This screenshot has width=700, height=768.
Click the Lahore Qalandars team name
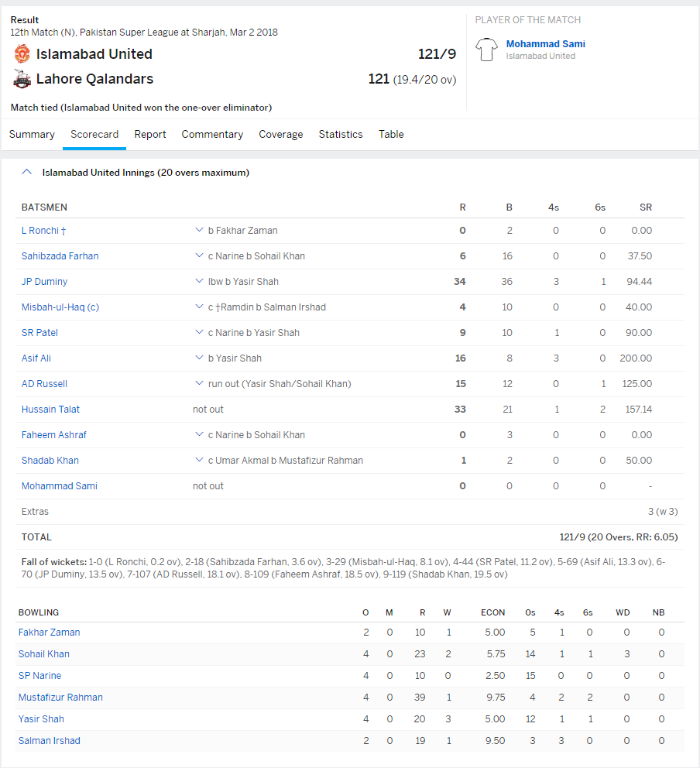click(94, 79)
